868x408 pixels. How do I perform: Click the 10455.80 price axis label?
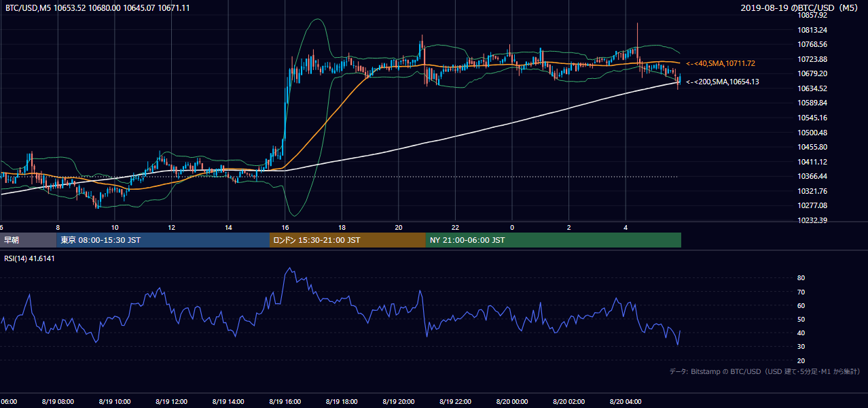click(x=812, y=147)
